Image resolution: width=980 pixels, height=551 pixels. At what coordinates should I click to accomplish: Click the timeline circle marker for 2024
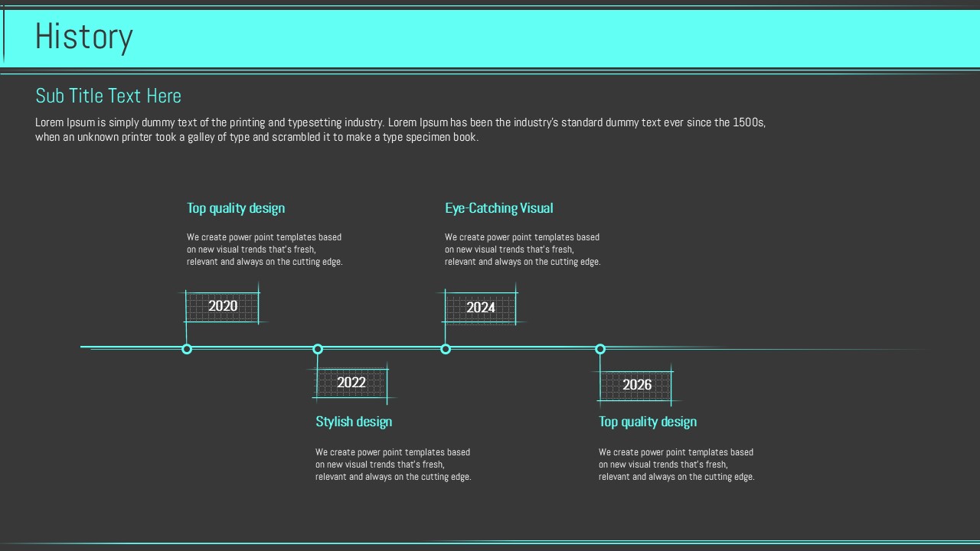[446, 349]
